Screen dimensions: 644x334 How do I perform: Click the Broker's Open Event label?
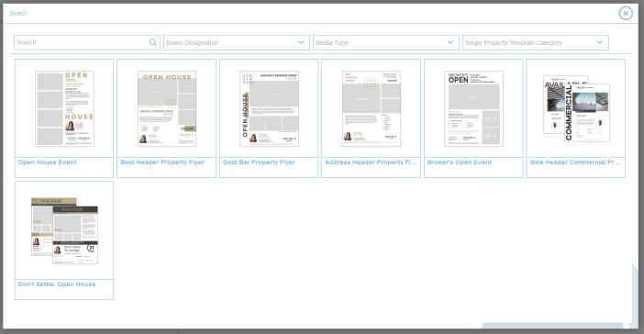click(x=460, y=162)
